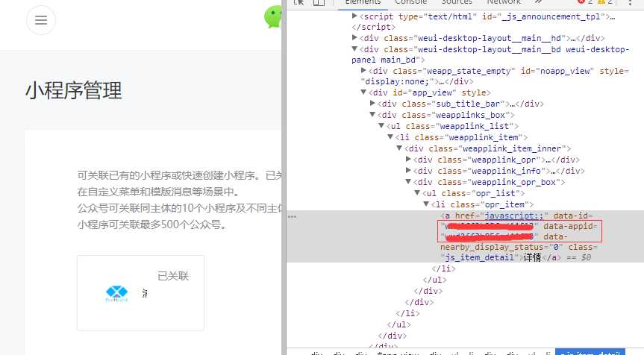Expand the weapp_state_empty noapp_view div
This screenshot has height=355, width=644.
363,70
